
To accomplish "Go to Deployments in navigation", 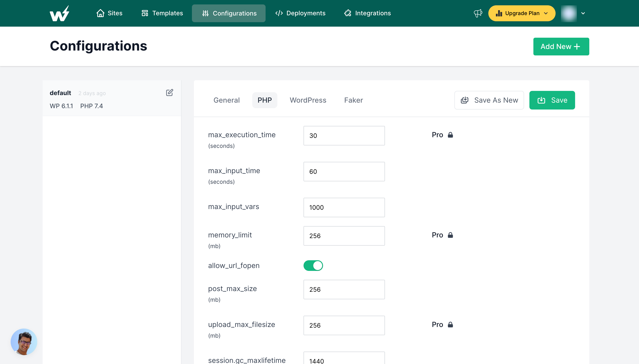I will click(x=300, y=13).
